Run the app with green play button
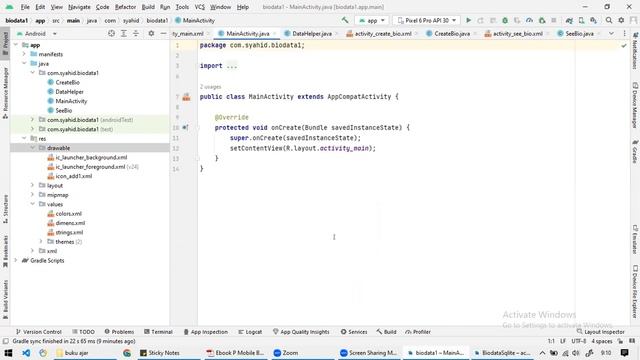 (x=469, y=20)
